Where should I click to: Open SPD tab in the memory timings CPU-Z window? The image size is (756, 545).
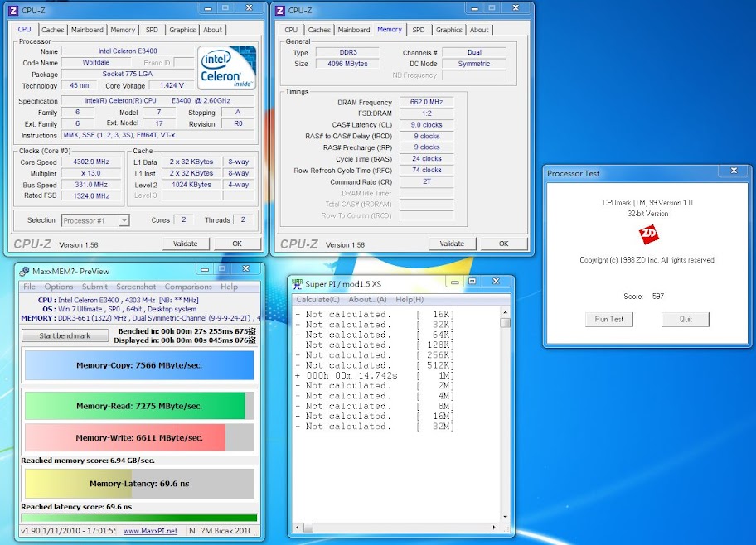[x=419, y=30]
